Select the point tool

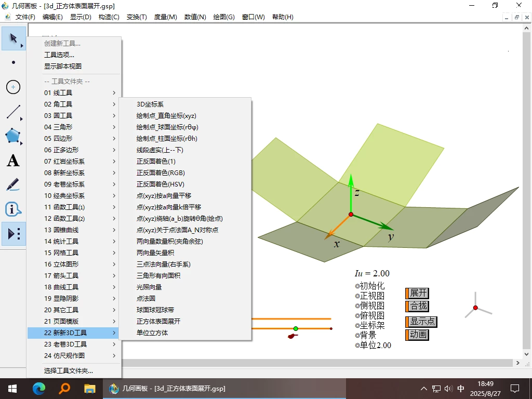coord(13,62)
